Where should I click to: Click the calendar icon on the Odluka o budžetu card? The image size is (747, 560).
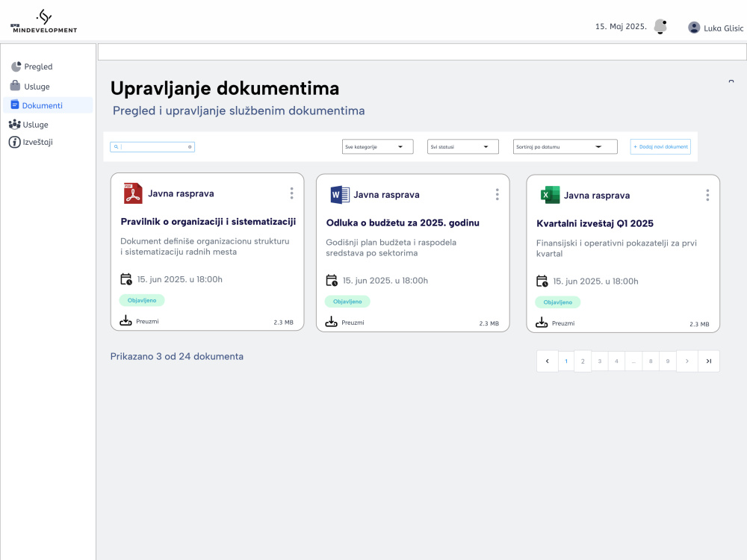pyautogui.click(x=332, y=281)
